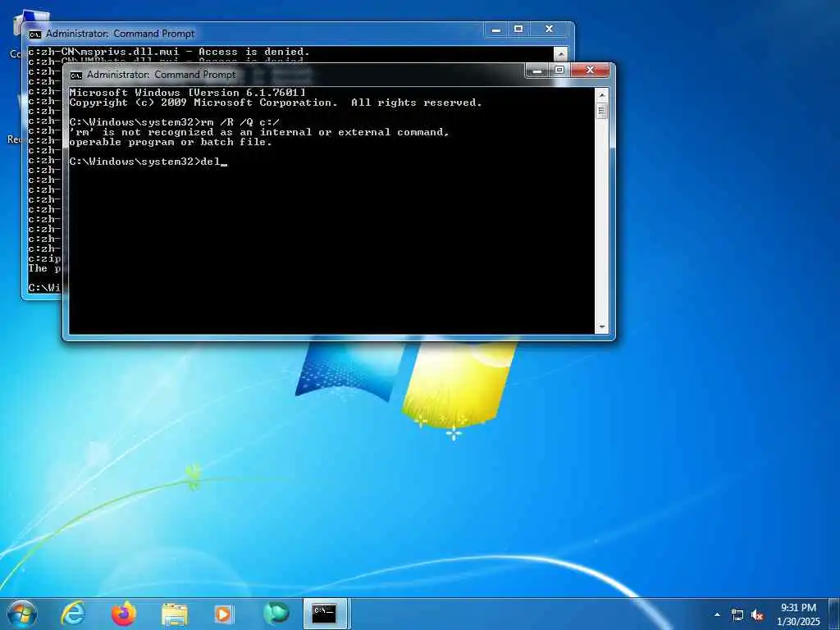Open front Command Prompt window system menu icon

click(76, 75)
